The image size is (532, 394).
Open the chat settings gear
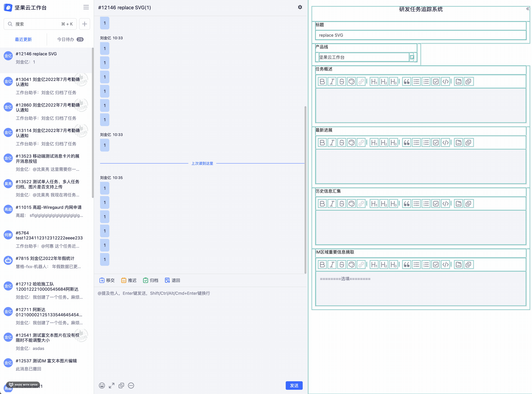pos(300,7)
